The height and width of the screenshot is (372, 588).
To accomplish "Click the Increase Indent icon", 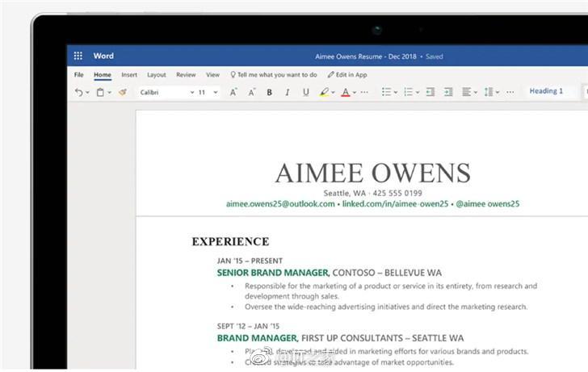I will (448, 92).
